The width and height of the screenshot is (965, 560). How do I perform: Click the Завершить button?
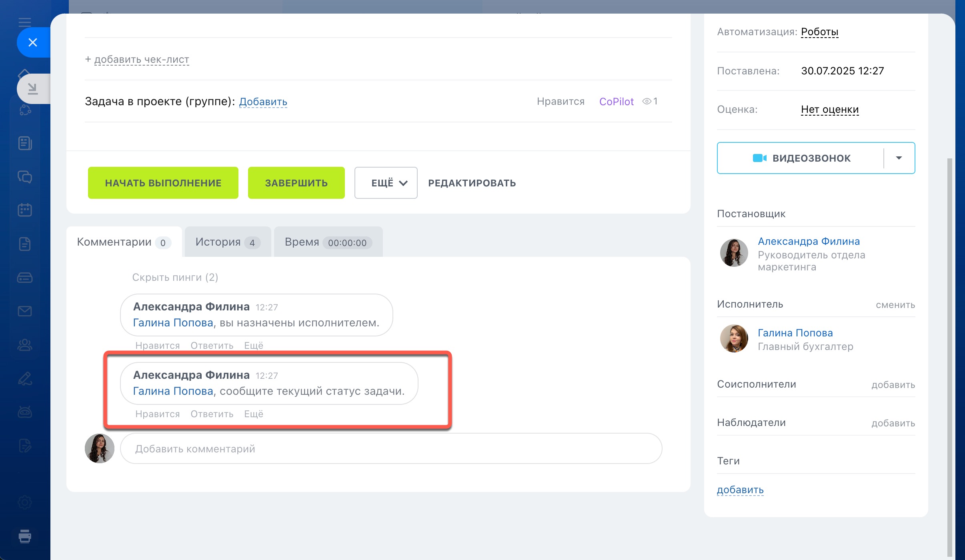(x=296, y=183)
